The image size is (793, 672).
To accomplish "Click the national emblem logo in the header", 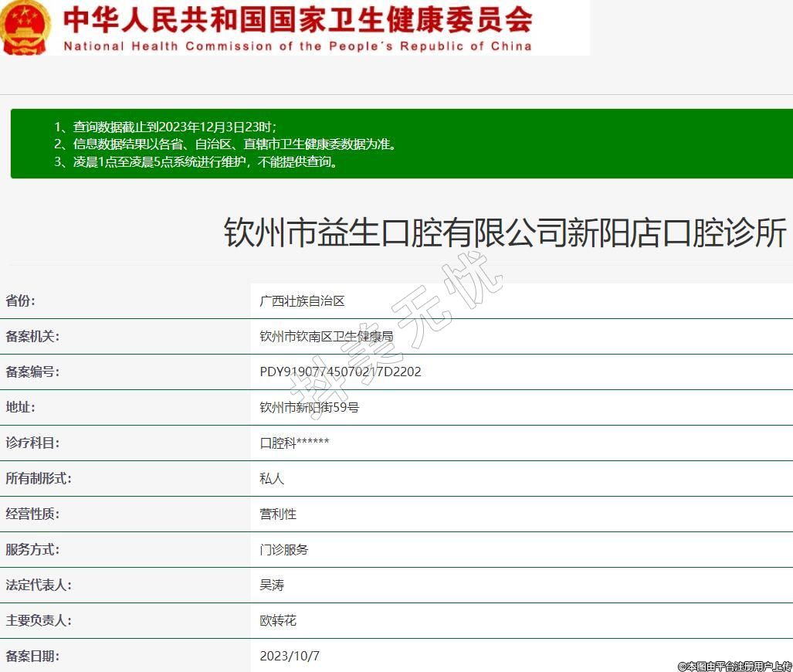I will pos(25,27).
